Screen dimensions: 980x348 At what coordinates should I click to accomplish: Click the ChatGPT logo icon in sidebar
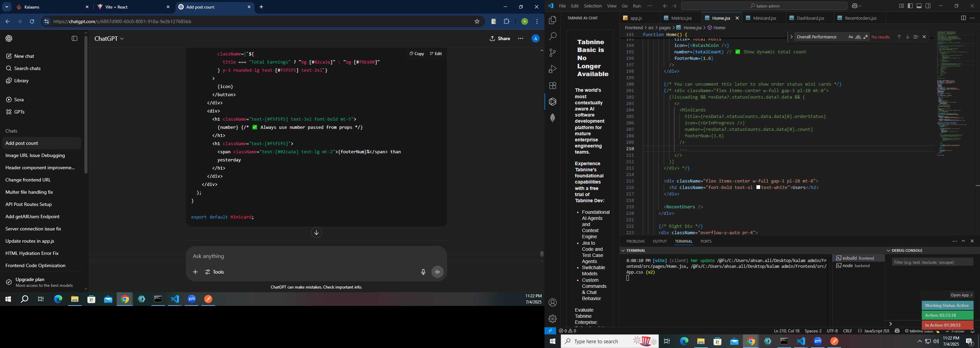pos(9,38)
